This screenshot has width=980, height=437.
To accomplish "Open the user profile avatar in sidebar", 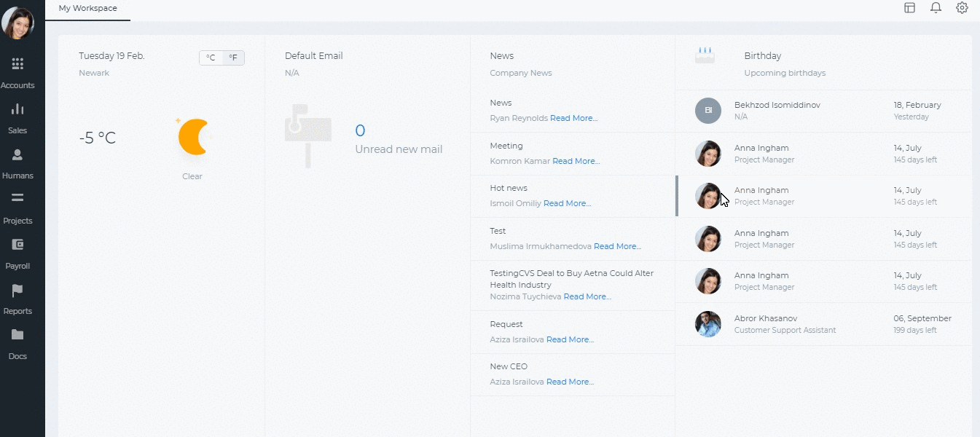I will pyautogui.click(x=17, y=23).
